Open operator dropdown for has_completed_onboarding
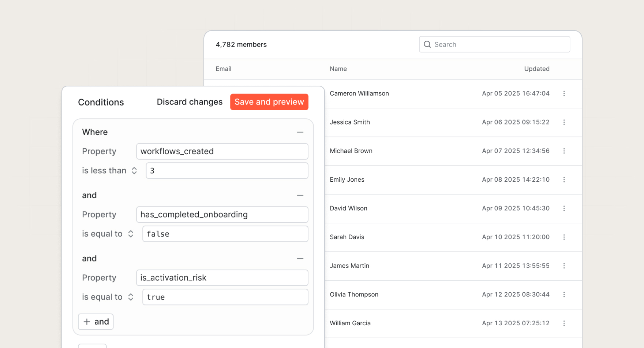This screenshot has width=644, height=348. tap(108, 234)
